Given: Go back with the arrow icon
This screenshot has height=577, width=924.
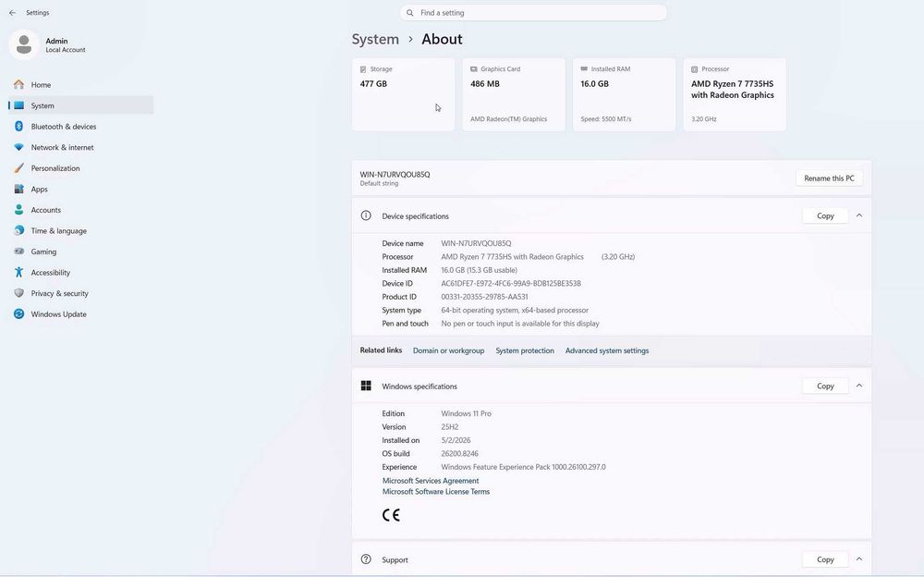Looking at the screenshot, I should [12, 12].
